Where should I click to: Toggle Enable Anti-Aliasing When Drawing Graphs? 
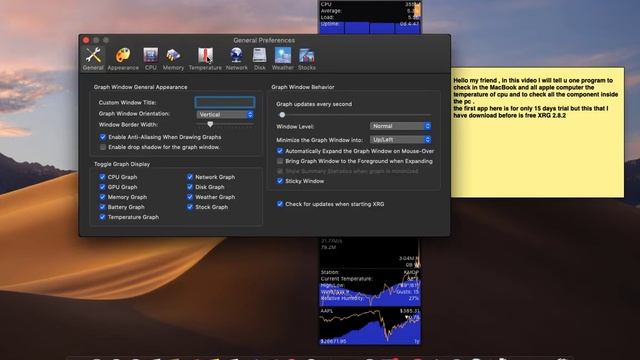click(103, 137)
